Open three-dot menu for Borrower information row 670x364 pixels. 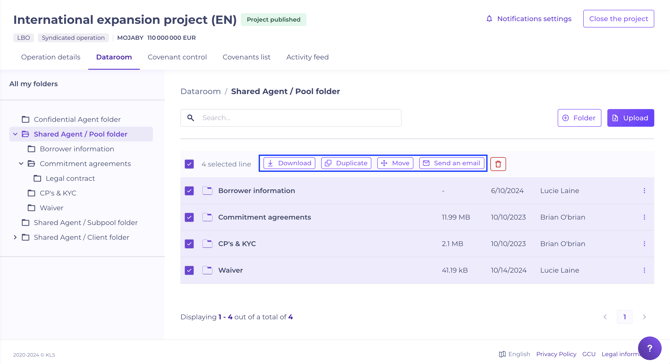tap(644, 191)
